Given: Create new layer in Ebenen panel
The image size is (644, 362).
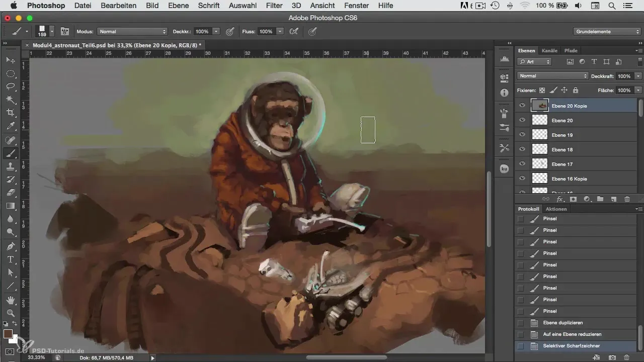Looking at the screenshot, I should (613, 199).
